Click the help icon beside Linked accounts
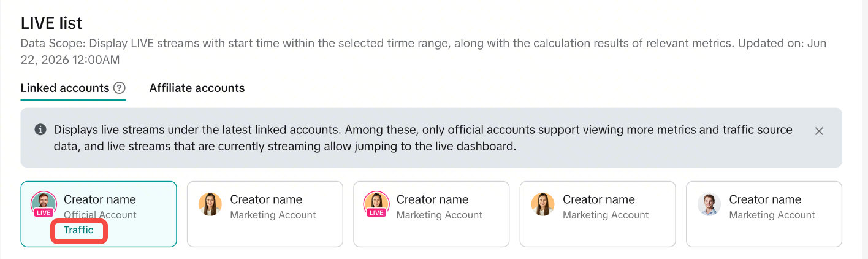 click(120, 88)
